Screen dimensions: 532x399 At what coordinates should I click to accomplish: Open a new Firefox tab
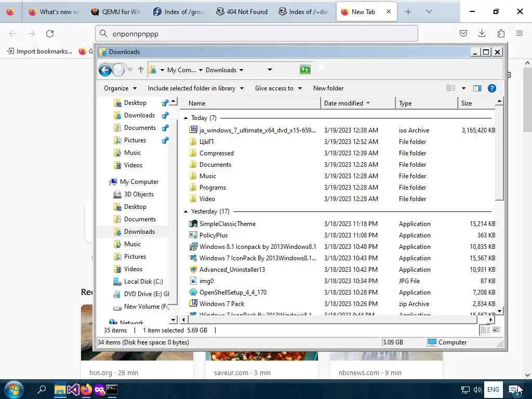point(408,12)
